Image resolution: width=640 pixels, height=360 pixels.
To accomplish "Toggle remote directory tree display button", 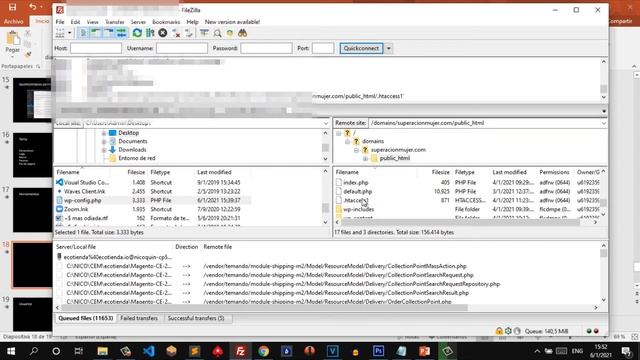I will tap(109, 33).
